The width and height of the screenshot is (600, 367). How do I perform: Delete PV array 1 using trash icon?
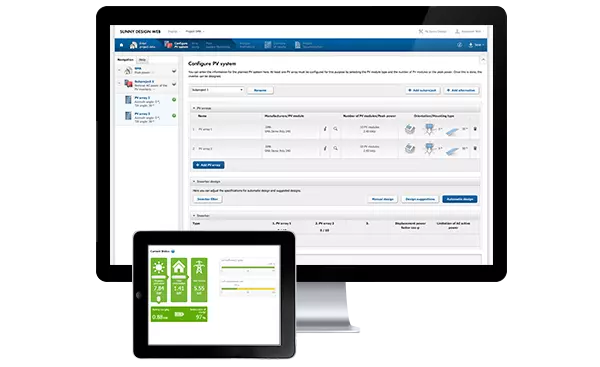475,129
